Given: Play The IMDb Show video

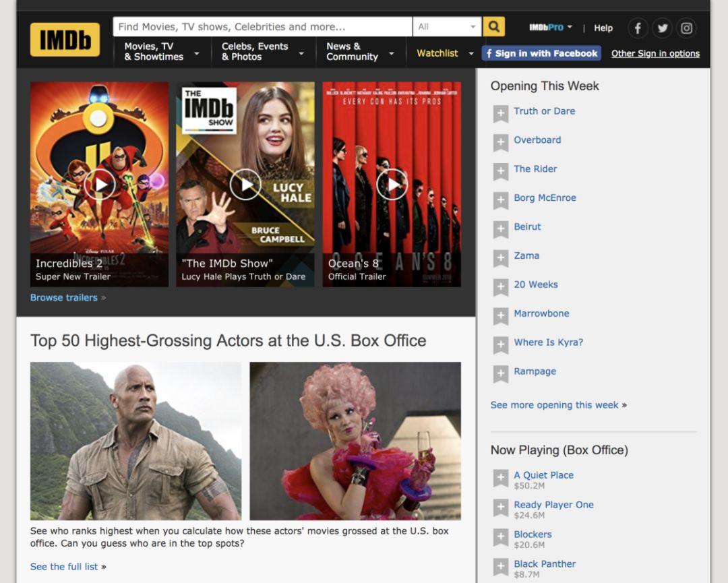Looking at the screenshot, I should [x=245, y=184].
